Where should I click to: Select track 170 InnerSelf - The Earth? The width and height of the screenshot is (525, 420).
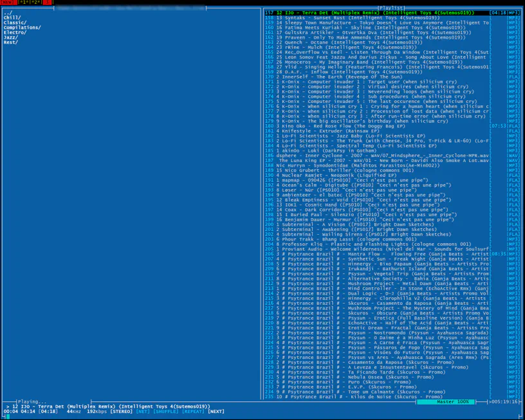pyautogui.click(x=392, y=77)
